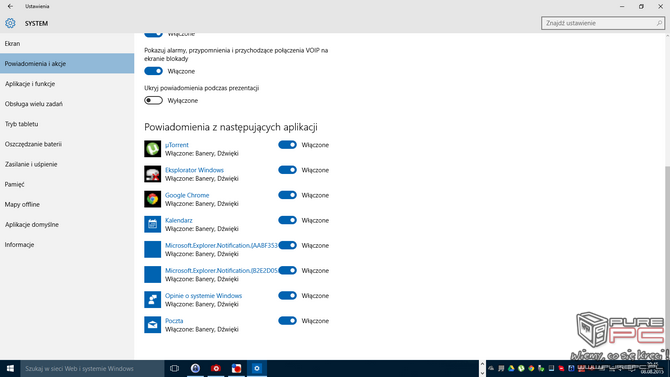Image resolution: width=670 pixels, height=377 pixels.
Task: Open Google Chrome notification settings link
Action: (187, 195)
